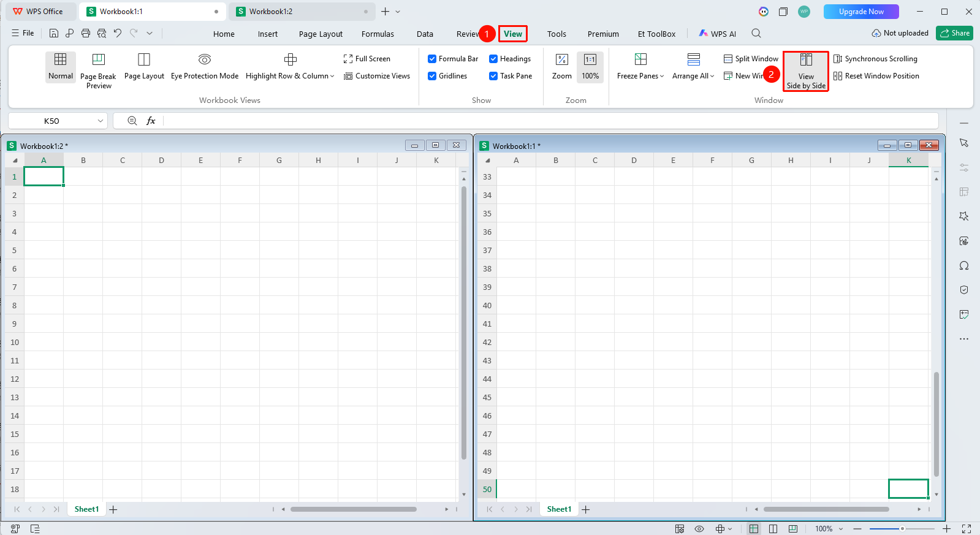Toggle View Side by Side

(806, 71)
